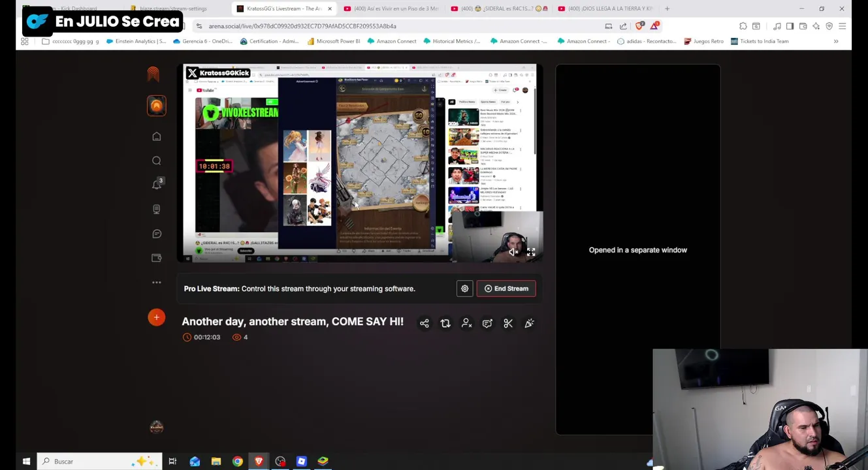Image resolution: width=868 pixels, height=470 pixels.
Task: Open the search icon in Arena sidebar
Action: tap(157, 161)
